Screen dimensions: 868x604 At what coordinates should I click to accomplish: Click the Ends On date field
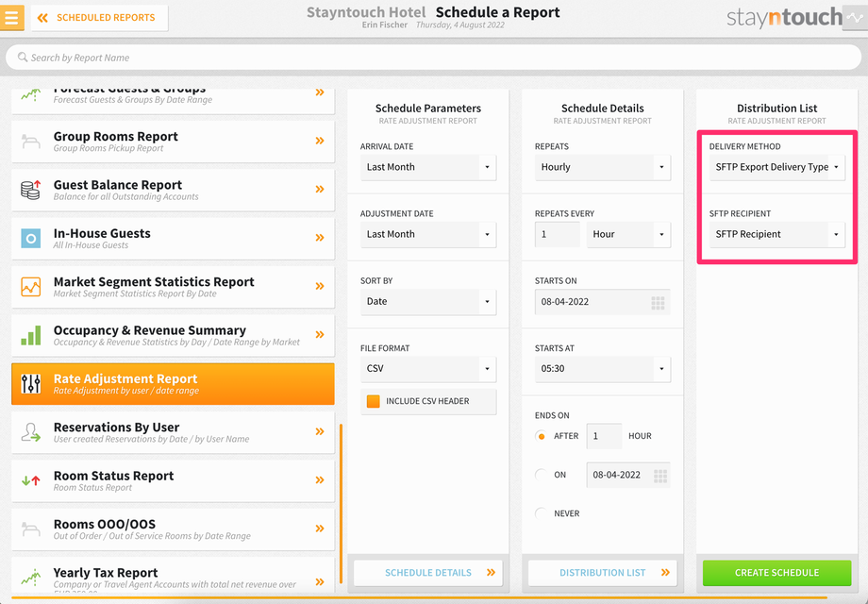coord(628,475)
